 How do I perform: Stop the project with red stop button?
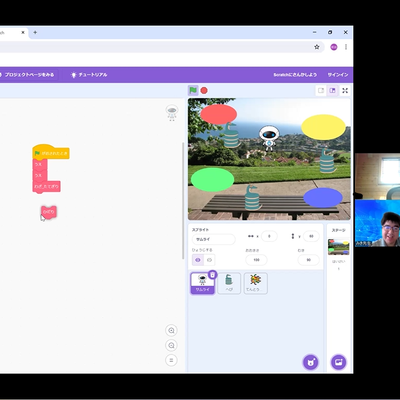pyautogui.click(x=204, y=90)
